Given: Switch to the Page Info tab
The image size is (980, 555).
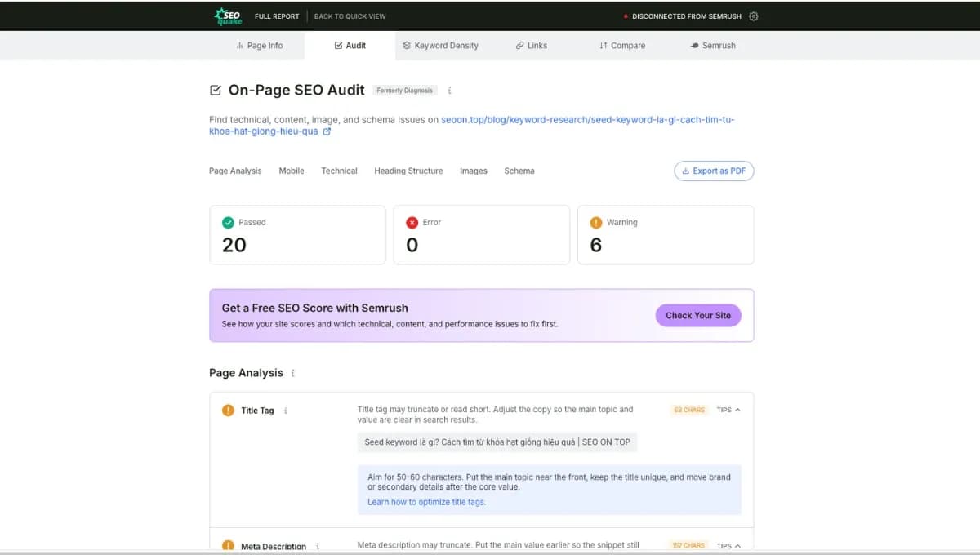Looking at the screenshot, I should (259, 46).
